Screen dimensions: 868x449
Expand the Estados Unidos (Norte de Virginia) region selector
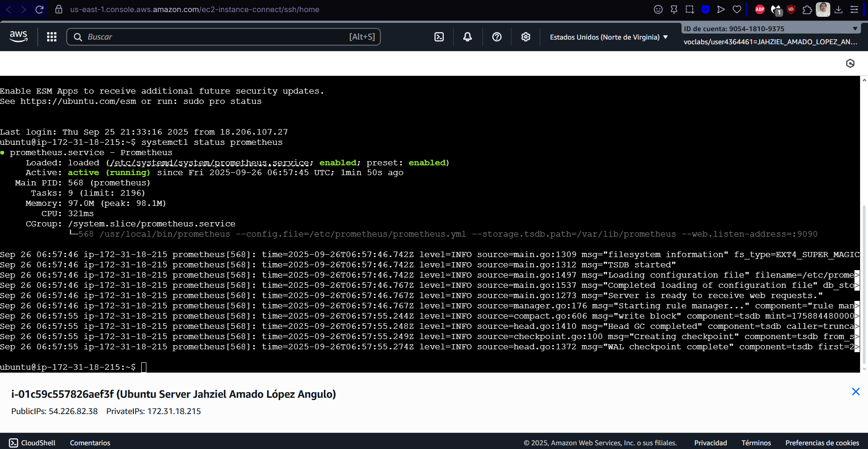[x=609, y=37]
